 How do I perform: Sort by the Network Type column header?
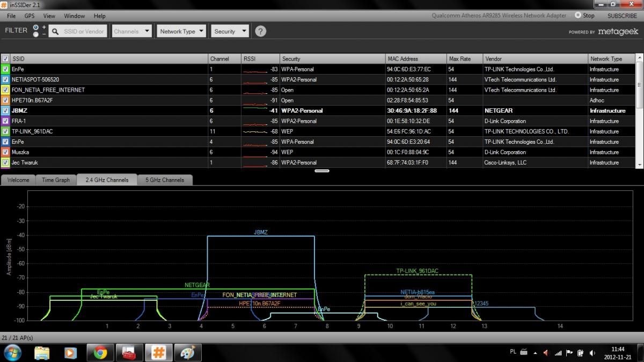coord(611,58)
